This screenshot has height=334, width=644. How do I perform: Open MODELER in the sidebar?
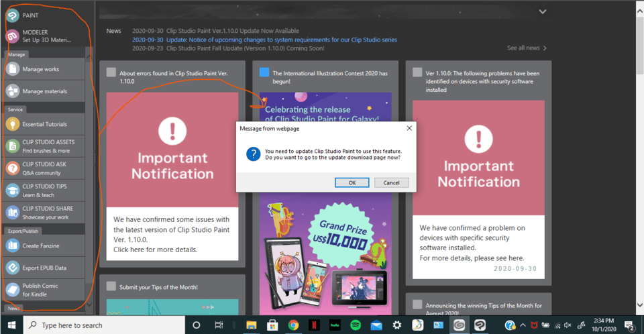(40, 36)
